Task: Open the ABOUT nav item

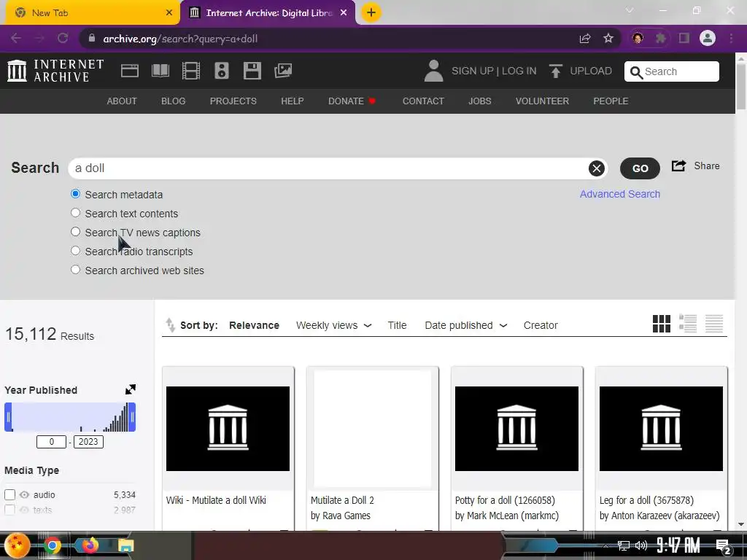Action: pyautogui.click(x=122, y=101)
